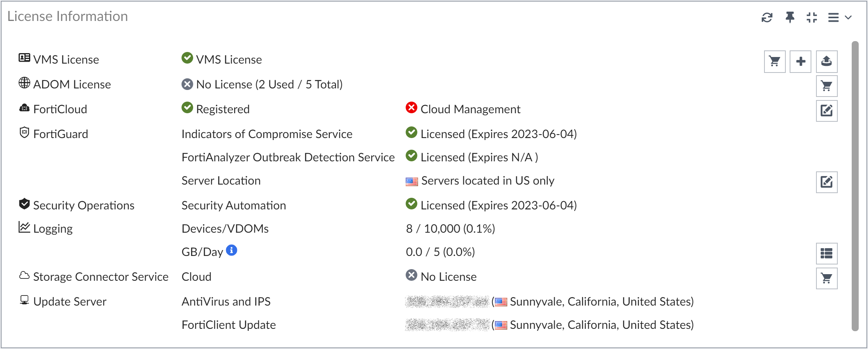The width and height of the screenshot is (868, 349).
Task: Upload a VMS license file
Action: point(827,61)
